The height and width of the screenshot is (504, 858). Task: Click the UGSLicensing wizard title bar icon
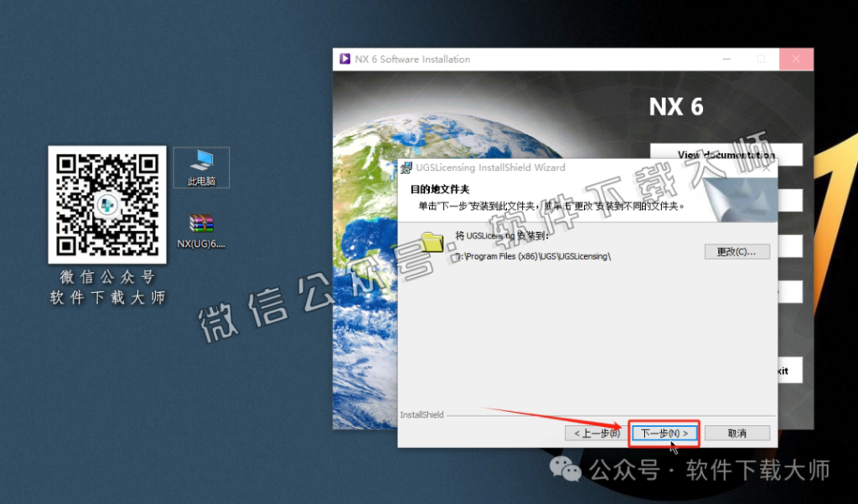(406, 167)
